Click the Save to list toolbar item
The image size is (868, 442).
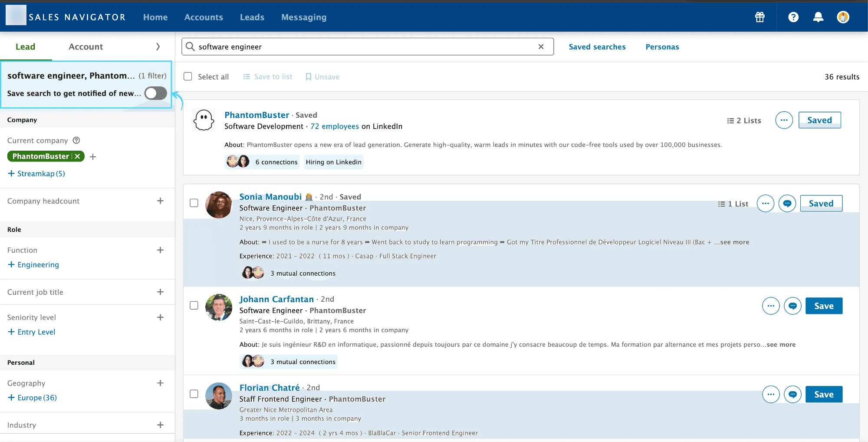[x=268, y=77]
